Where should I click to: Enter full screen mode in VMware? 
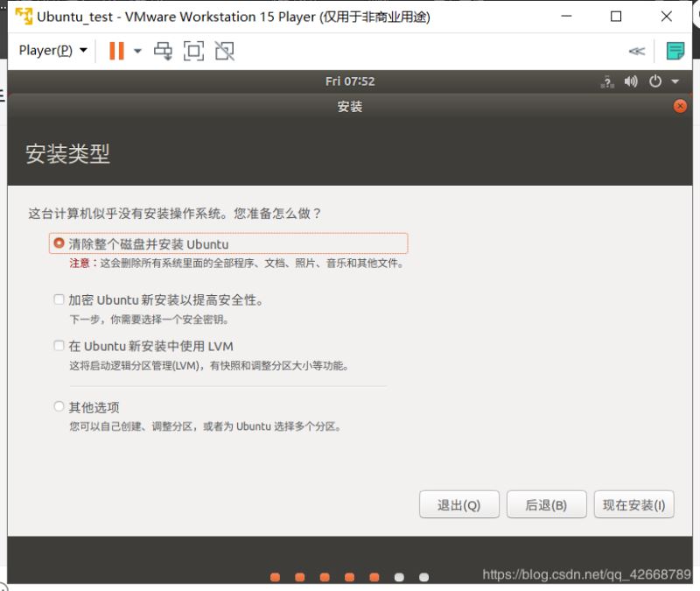pos(194,51)
